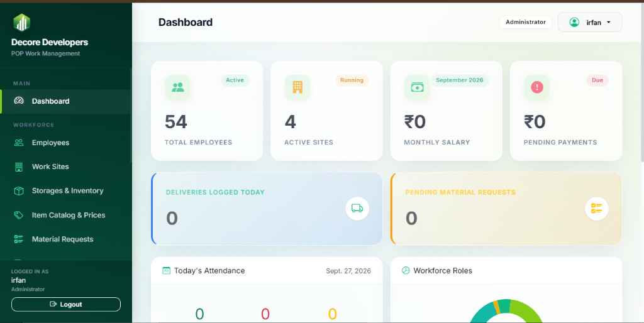
Task: Navigate to Material Requests
Action: point(65,239)
